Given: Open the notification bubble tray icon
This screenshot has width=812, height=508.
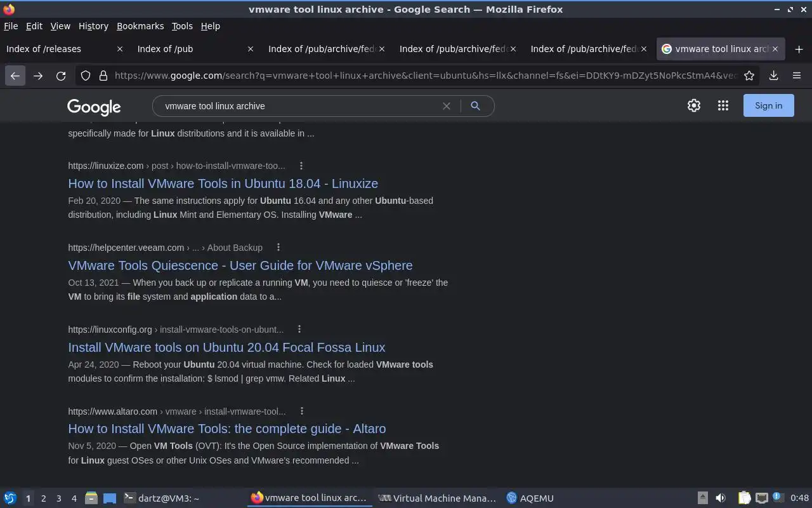Looking at the screenshot, I should point(778,498).
